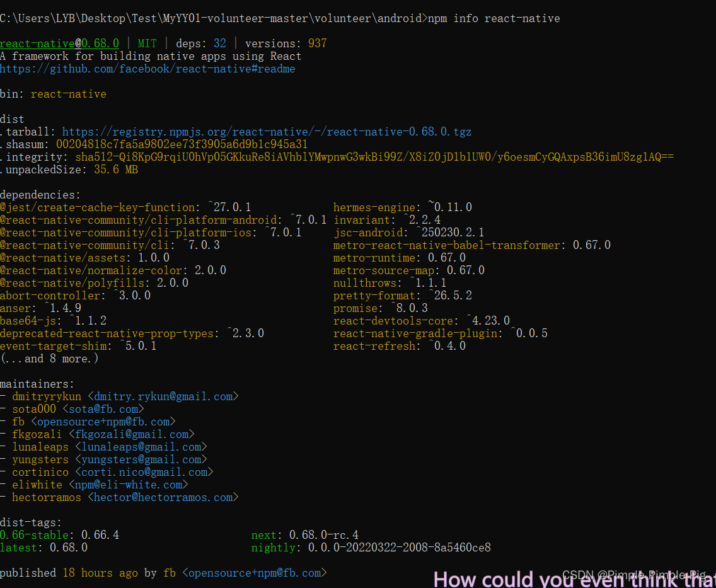Click @react-native/assets dependency
This screenshot has height=588, width=716.
point(84,258)
